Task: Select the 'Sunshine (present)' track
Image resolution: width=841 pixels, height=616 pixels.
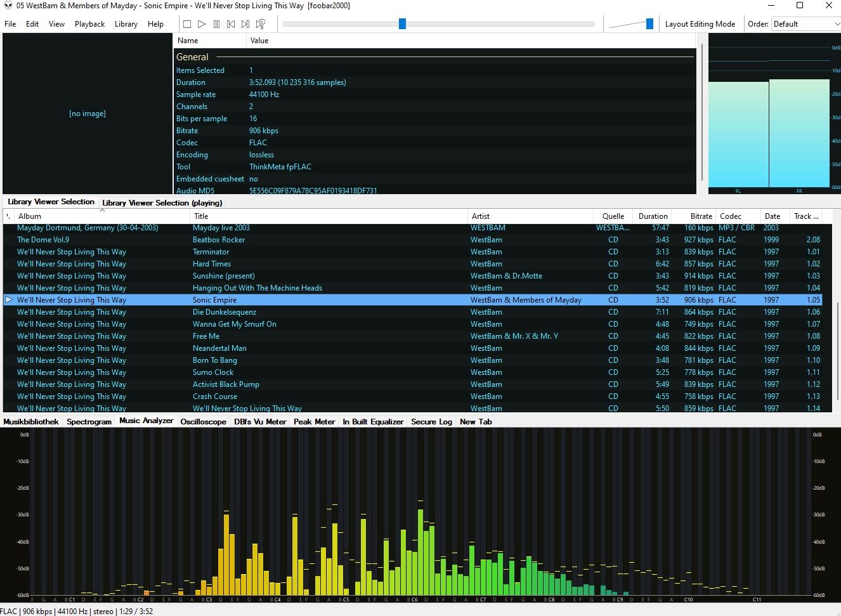Action: coord(412,276)
